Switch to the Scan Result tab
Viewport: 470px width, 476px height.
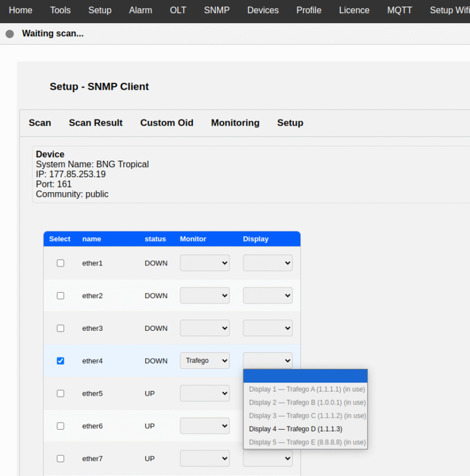point(95,123)
